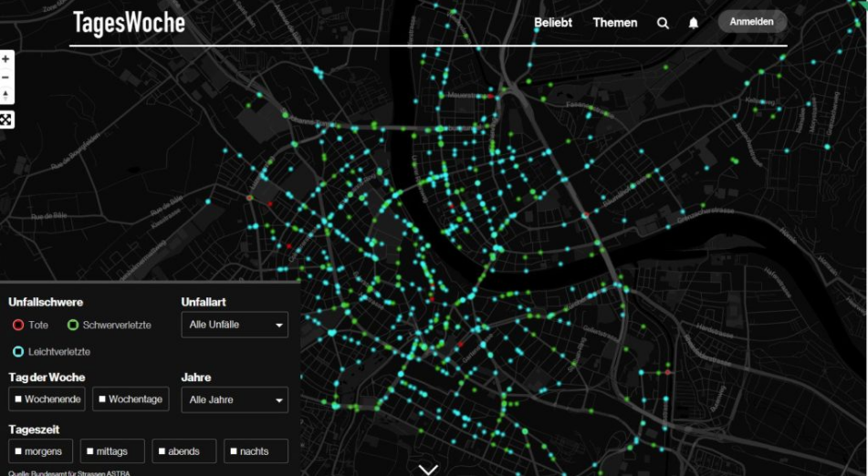The width and height of the screenshot is (868, 476).
Task: Open the Jahre 'Alle Jahre' dropdown
Action: click(235, 399)
